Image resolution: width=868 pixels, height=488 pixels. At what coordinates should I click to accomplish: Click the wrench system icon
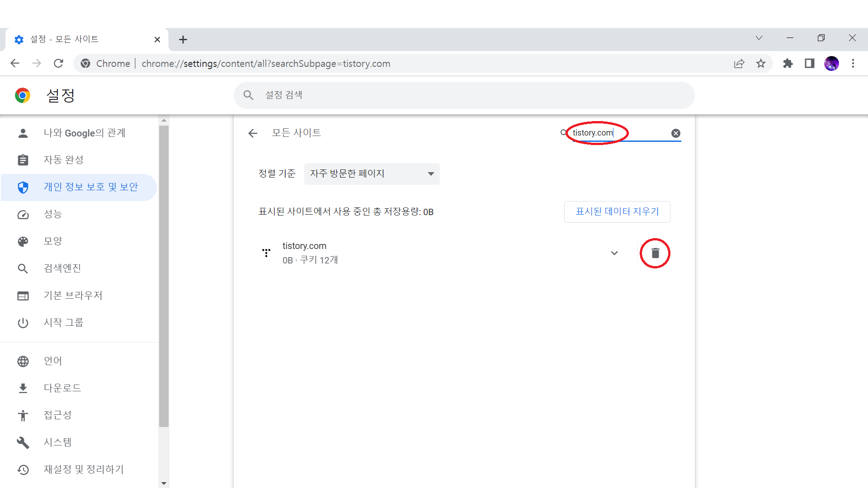(23, 443)
